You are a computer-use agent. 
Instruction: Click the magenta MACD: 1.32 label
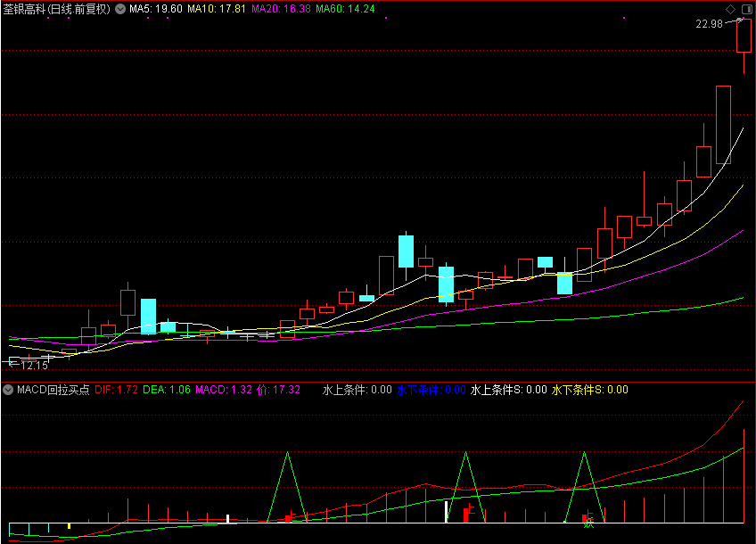[x=224, y=390]
